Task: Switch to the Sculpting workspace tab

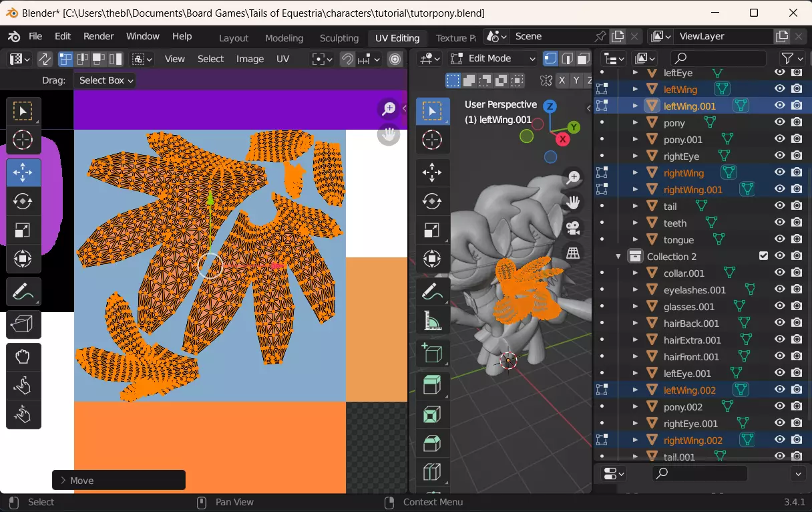Action: pyautogui.click(x=339, y=38)
